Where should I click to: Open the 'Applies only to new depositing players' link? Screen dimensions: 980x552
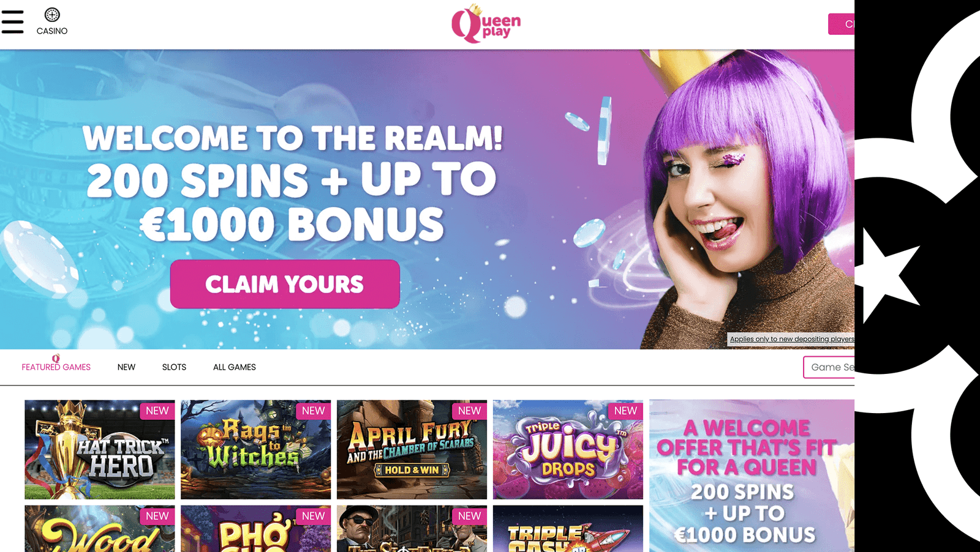point(791,339)
